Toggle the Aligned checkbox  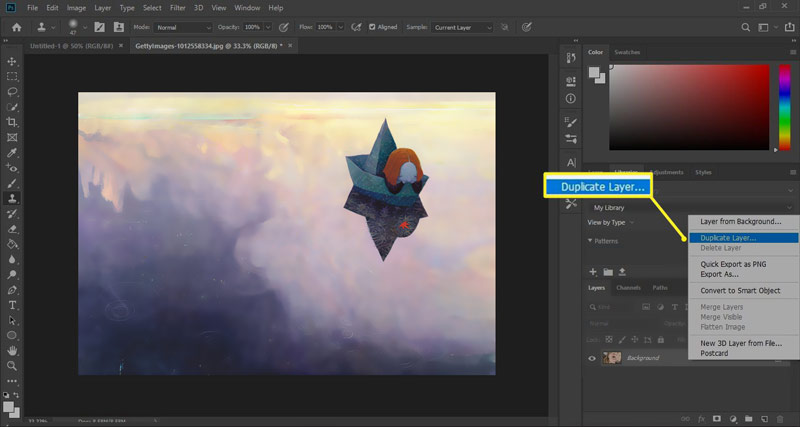tap(373, 27)
